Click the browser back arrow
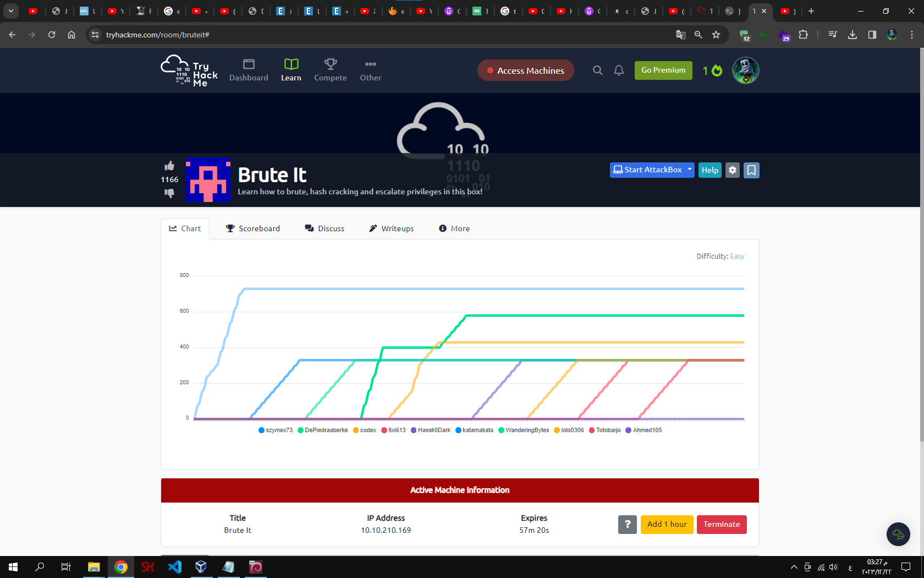Viewport: 924px width, 578px height. click(12, 35)
